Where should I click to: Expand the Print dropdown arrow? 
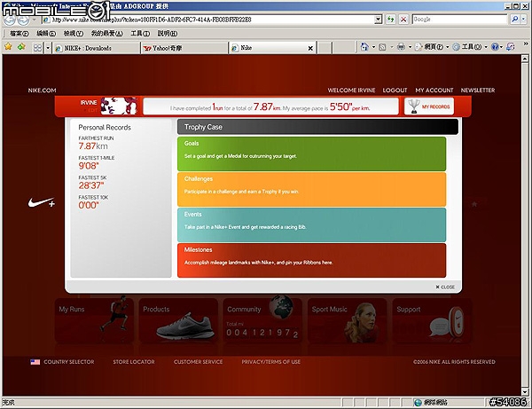point(410,47)
